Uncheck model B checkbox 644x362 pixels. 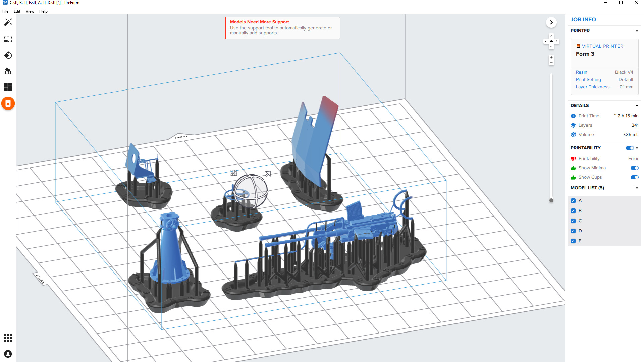tap(573, 211)
